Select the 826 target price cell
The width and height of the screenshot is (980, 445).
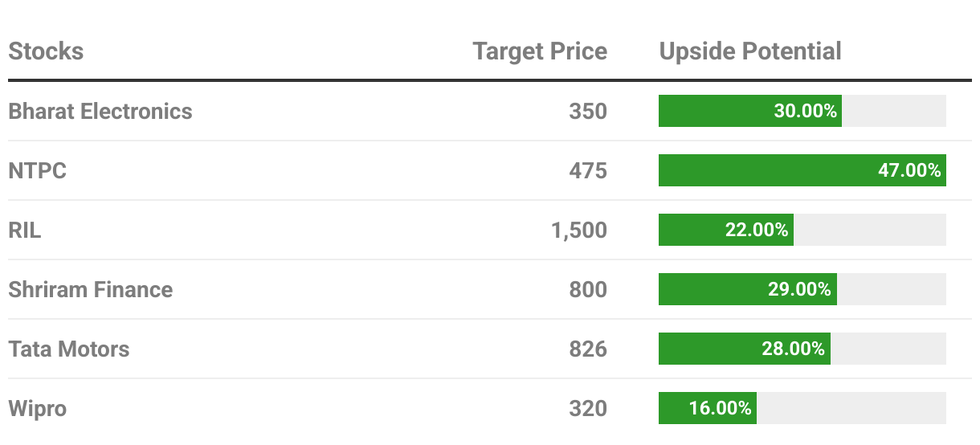click(588, 349)
